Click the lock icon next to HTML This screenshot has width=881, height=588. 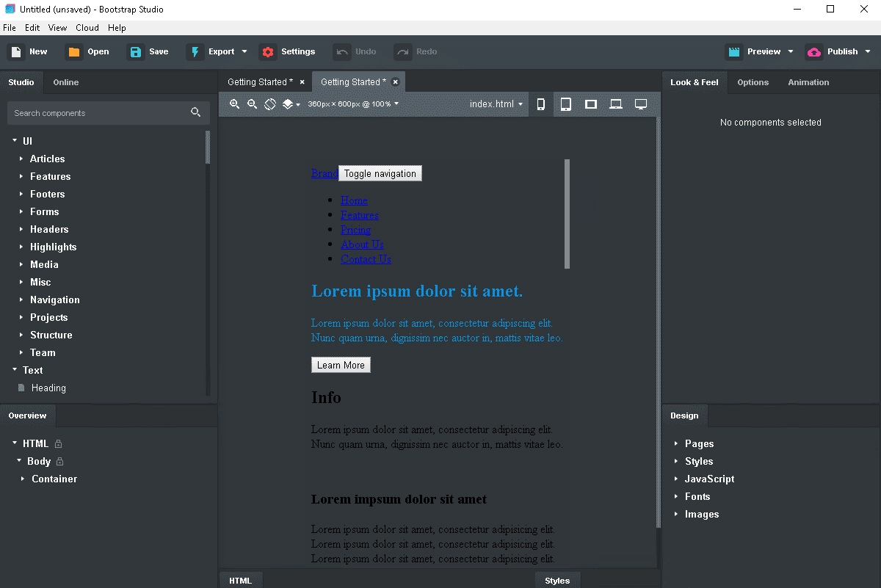pos(59,443)
